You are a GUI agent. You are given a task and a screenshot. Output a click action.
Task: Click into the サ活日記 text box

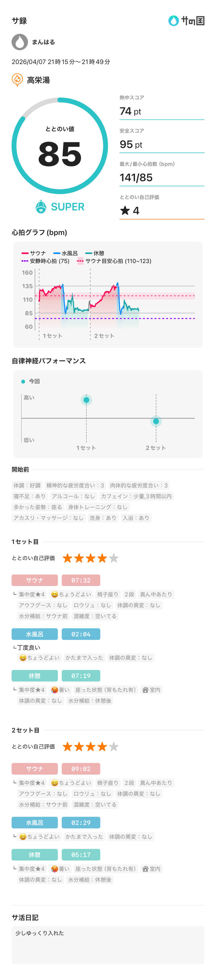[108, 945]
